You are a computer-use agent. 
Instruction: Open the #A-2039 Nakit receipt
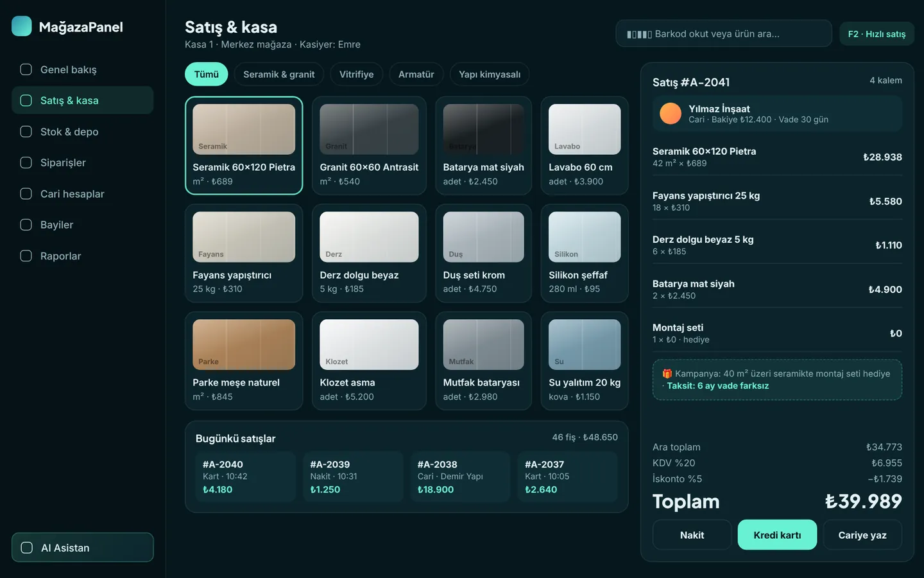pos(353,477)
